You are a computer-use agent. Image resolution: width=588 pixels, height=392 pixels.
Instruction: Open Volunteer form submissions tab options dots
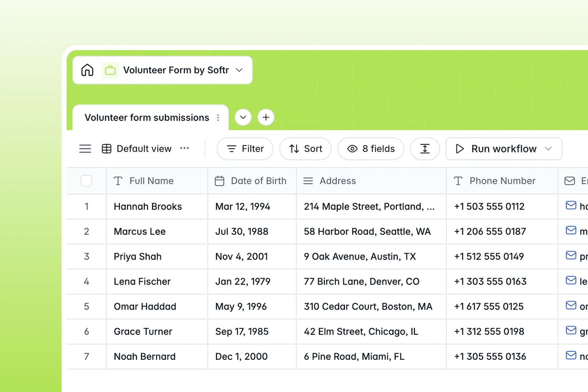[218, 118]
